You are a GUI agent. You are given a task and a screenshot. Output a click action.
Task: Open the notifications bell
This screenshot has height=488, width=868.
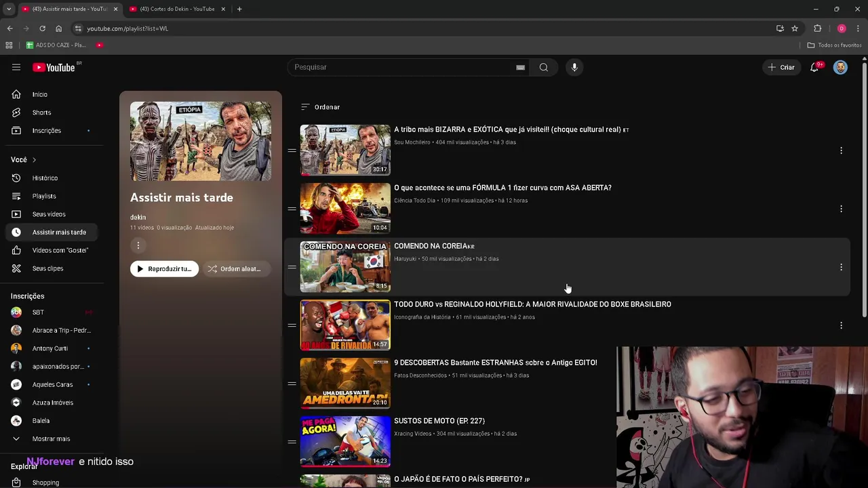pos(814,67)
